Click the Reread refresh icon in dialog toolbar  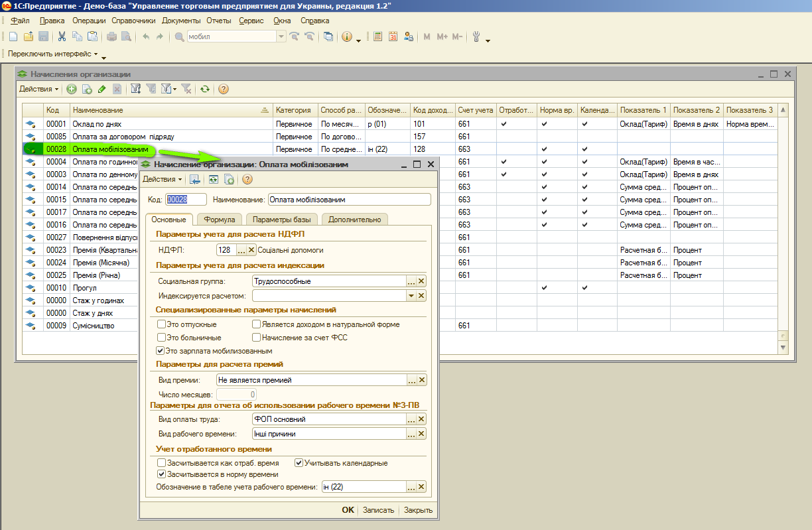[214, 179]
